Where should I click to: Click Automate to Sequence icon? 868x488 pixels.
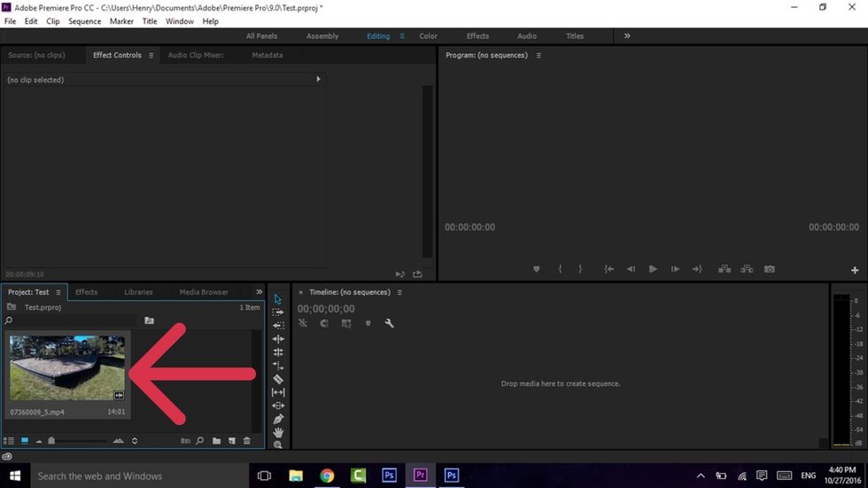click(x=185, y=441)
